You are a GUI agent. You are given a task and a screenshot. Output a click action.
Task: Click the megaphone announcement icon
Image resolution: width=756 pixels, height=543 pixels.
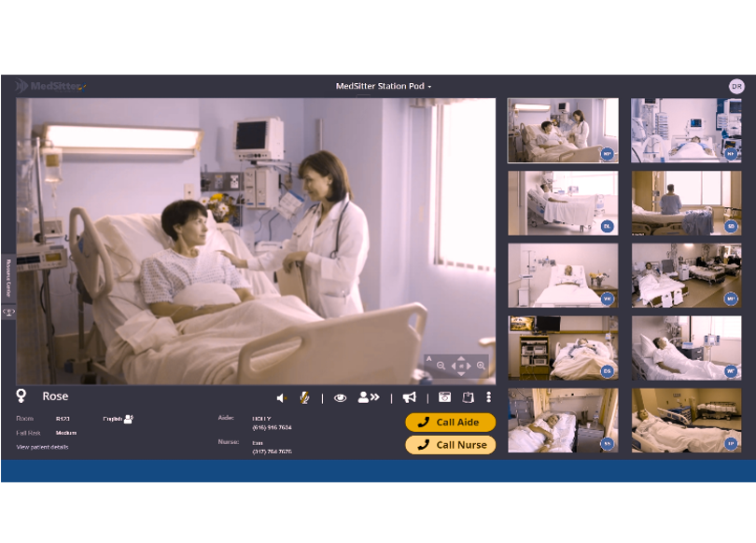[409, 397]
